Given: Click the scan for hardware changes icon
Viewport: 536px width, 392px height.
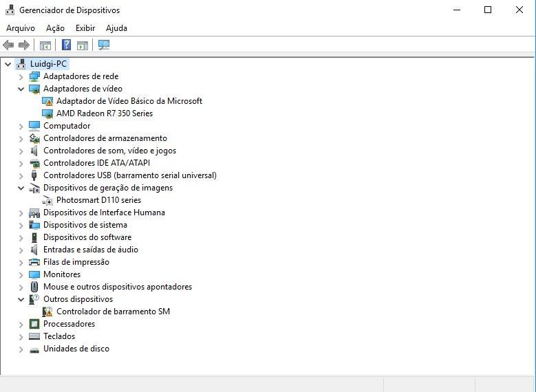Looking at the screenshot, I should pos(104,45).
